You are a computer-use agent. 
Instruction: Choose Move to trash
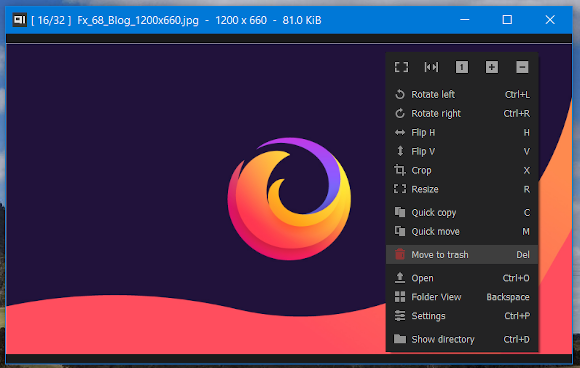point(462,254)
